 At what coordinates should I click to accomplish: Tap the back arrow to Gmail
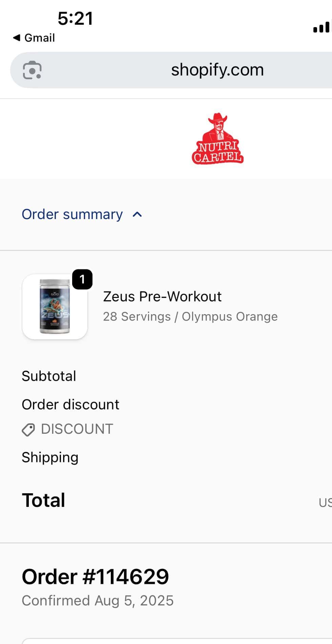click(x=16, y=38)
